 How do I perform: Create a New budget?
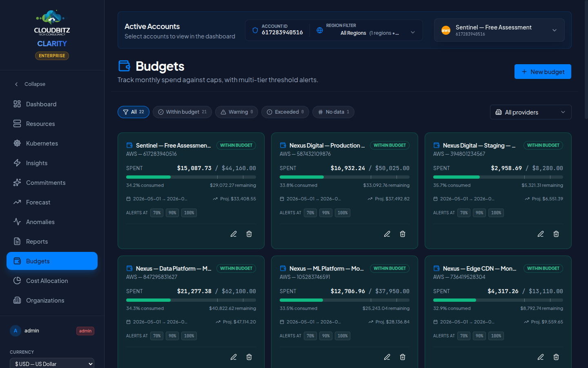click(543, 72)
